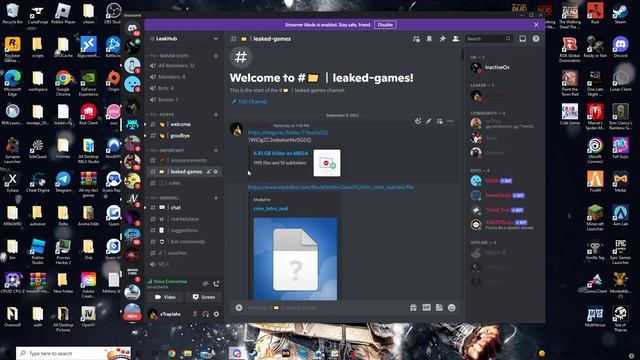Image resolution: width=640 pixels, height=360 pixels.
Task: Create invite for leaked-games channel
Action: (209, 172)
